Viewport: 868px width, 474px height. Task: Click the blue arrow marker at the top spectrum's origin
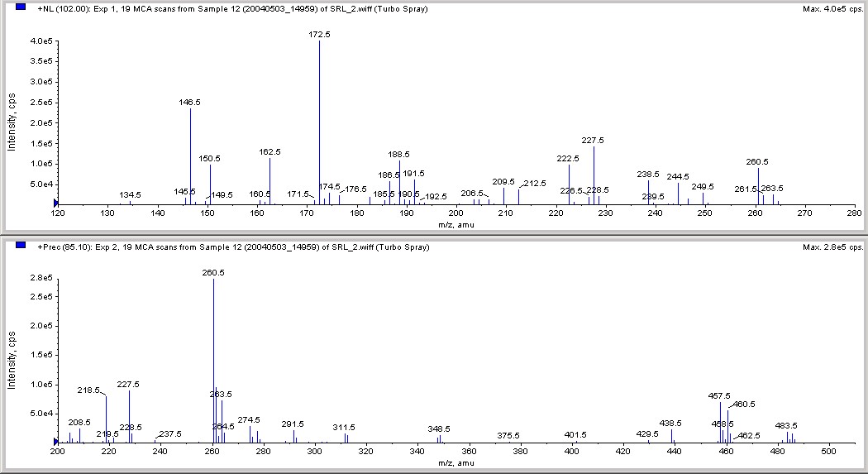coord(55,203)
